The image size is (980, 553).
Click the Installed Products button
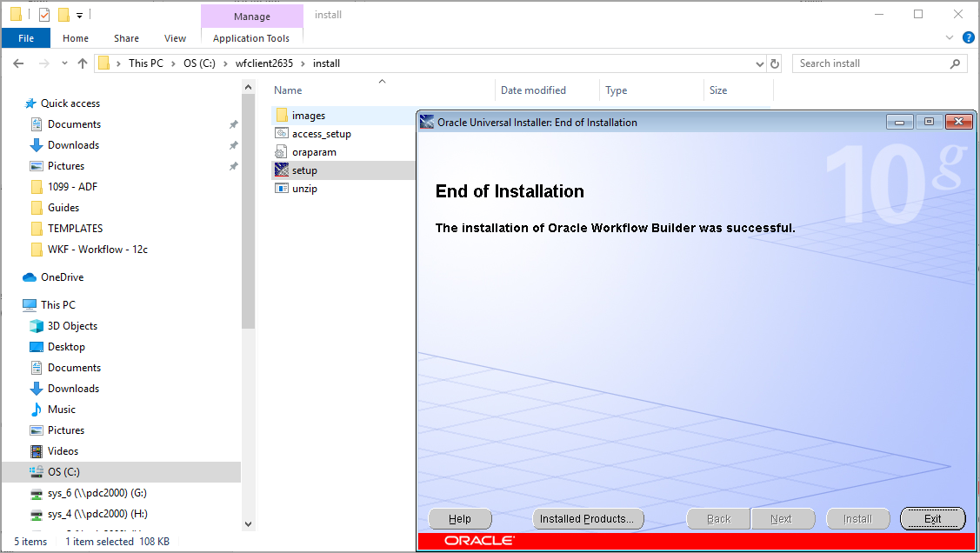click(588, 519)
